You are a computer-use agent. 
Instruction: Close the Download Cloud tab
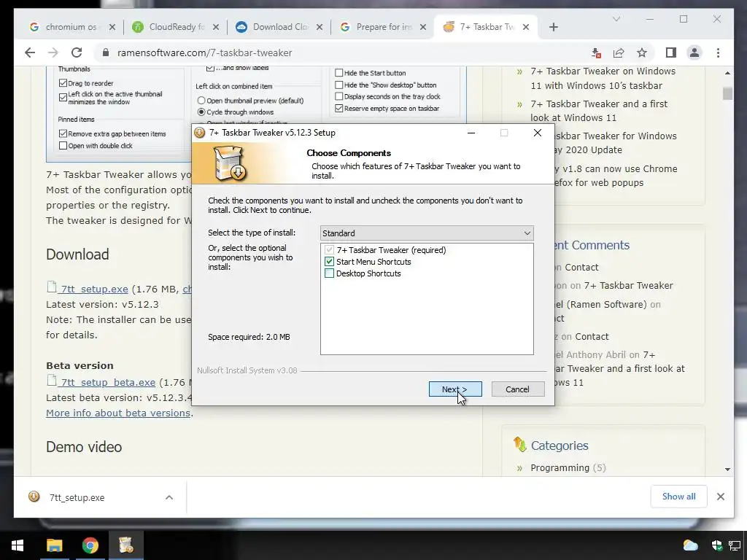(320, 27)
